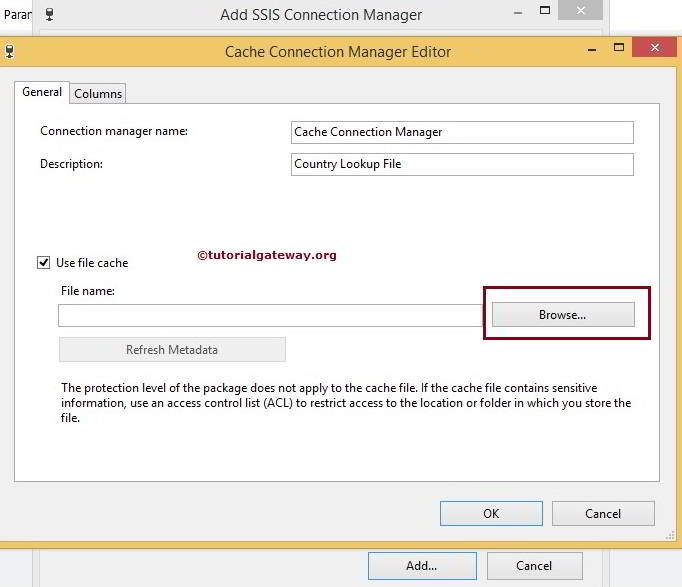This screenshot has height=587, width=682.
Task: Click the protection level notice paragraph
Action: pos(346,403)
